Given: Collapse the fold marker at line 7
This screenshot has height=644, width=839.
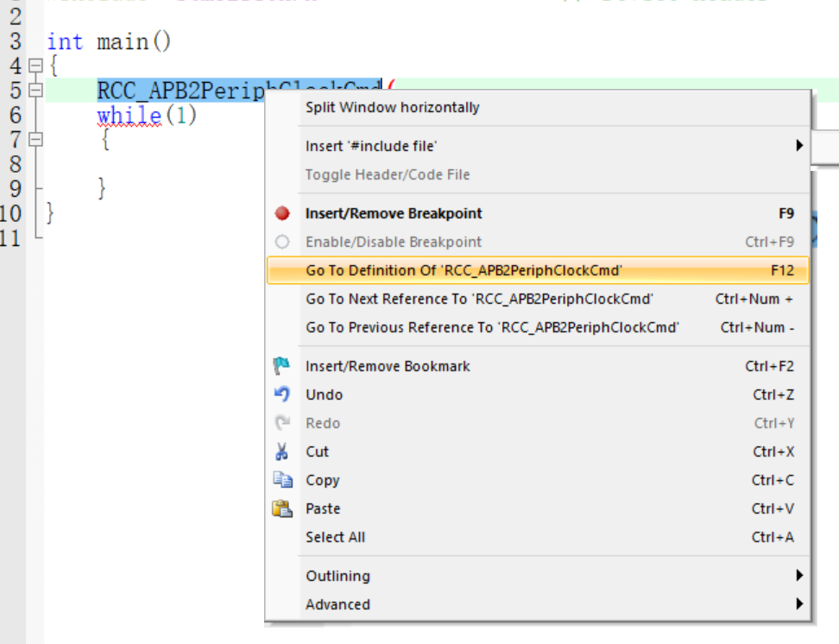Looking at the screenshot, I should point(35,139).
